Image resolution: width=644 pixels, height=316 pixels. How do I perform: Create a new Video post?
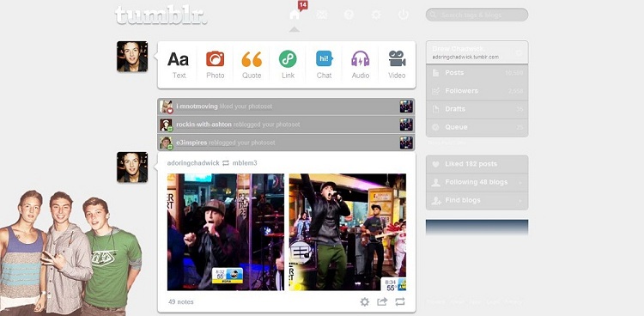(x=397, y=64)
